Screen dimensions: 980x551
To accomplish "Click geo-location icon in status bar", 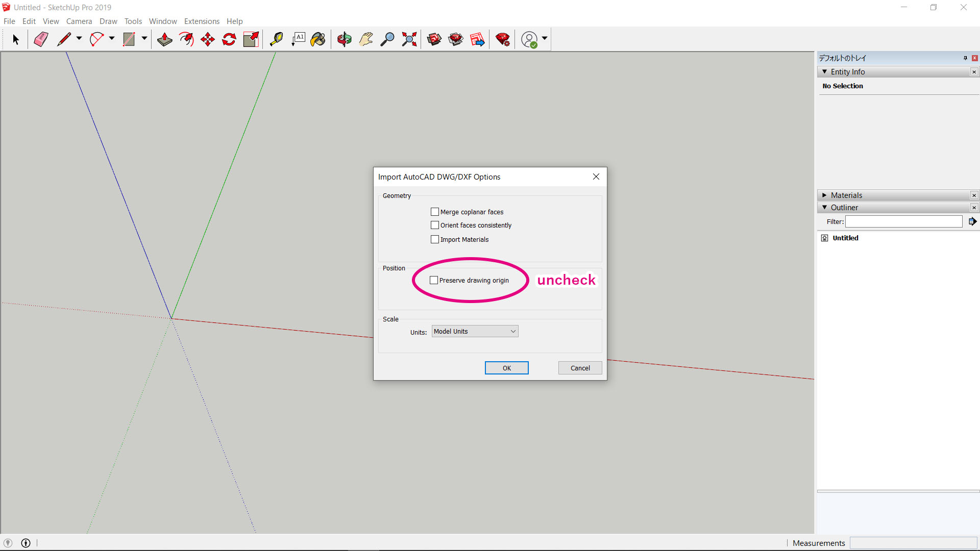I will [8, 543].
